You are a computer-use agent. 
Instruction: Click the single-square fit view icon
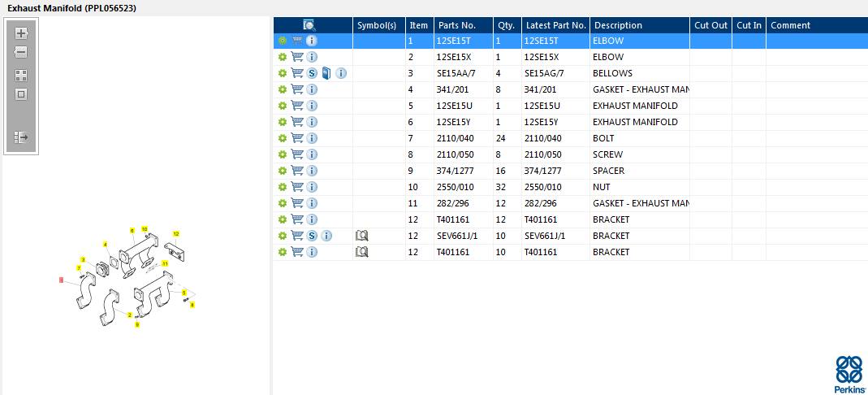click(21, 94)
